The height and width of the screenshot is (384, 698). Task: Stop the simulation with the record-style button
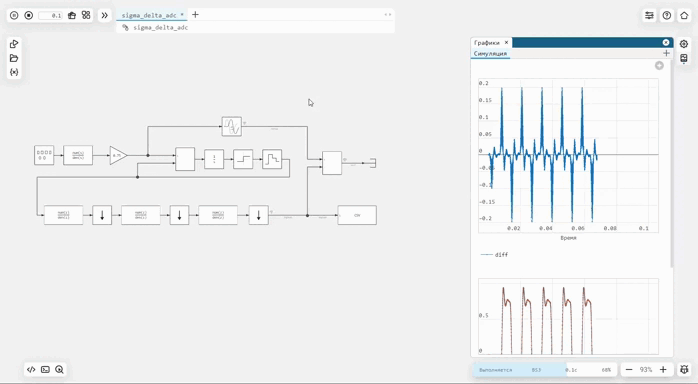click(x=29, y=15)
